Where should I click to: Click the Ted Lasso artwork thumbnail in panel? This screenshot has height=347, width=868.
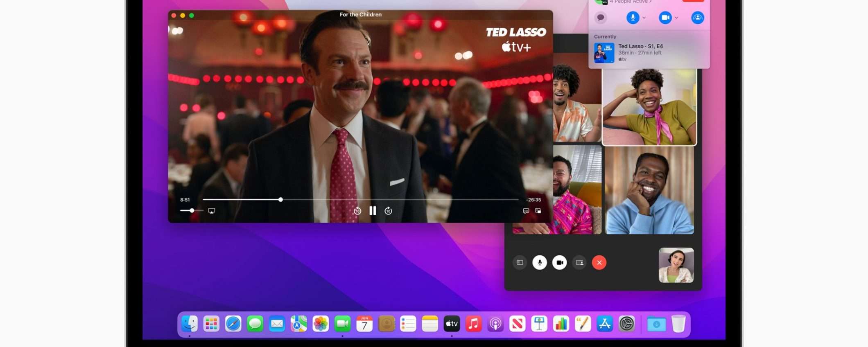pos(604,53)
